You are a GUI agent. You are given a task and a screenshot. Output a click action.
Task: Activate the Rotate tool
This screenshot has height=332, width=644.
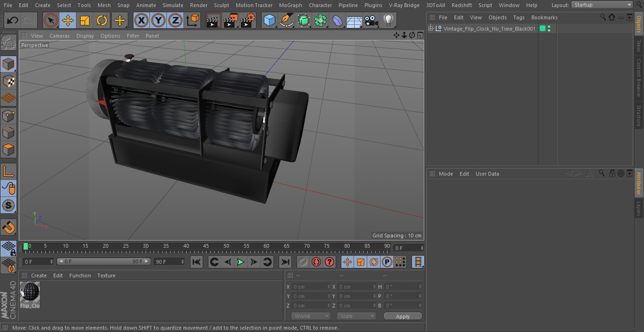(102, 20)
